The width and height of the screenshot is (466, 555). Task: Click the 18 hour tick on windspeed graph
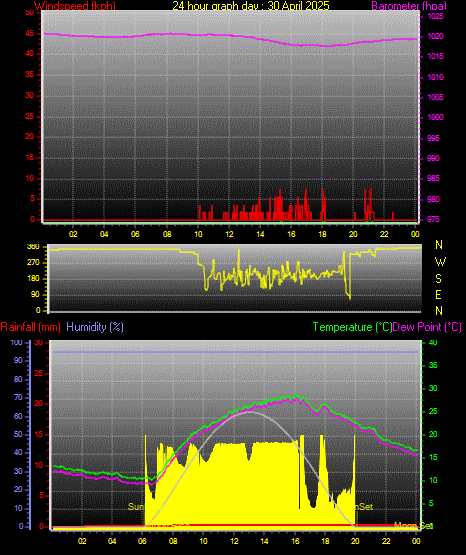coord(322,234)
